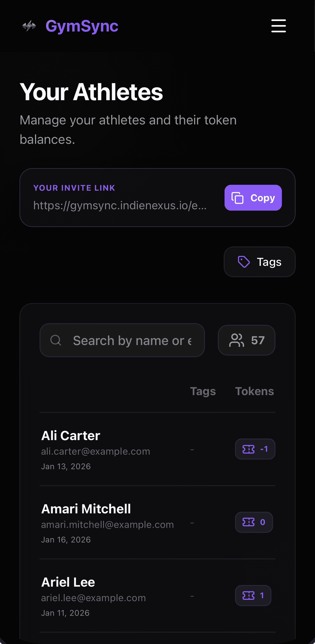Click the 57 athletes count badge
315x644 pixels.
(x=247, y=340)
